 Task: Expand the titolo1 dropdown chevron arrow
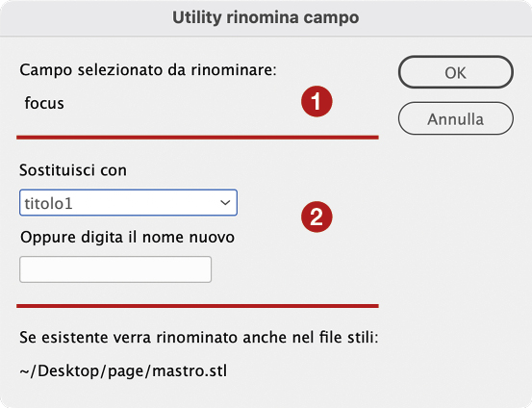225,203
